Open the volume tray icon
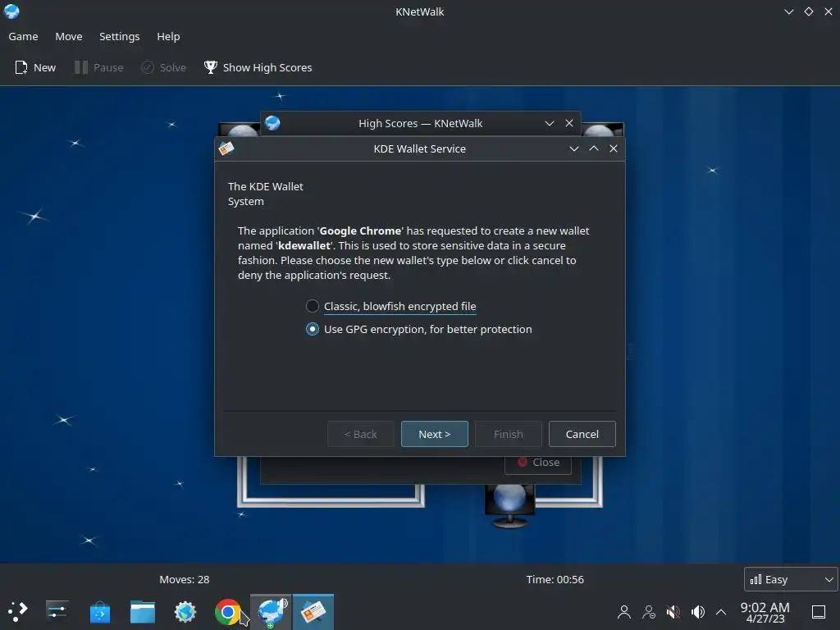 (x=697, y=612)
